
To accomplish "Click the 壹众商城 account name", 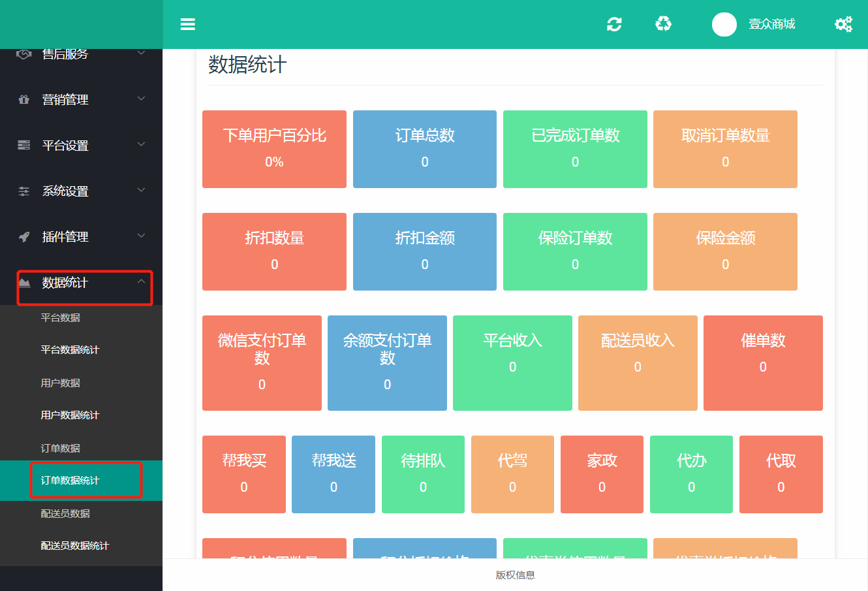I will click(771, 24).
